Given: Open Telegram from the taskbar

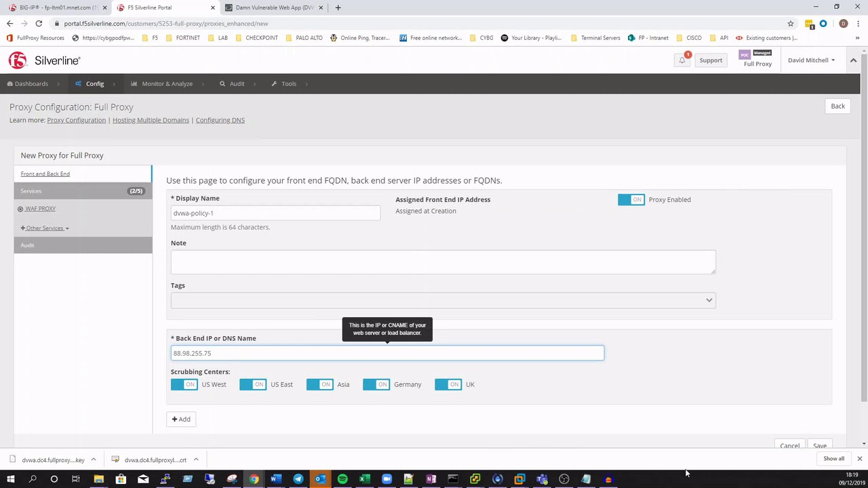Looking at the screenshot, I should (x=298, y=479).
